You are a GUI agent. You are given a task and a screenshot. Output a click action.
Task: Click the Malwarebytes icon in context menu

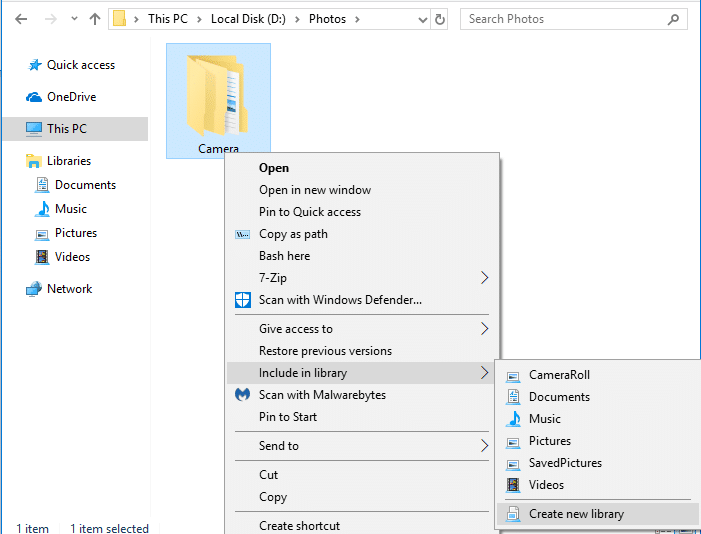tap(242, 395)
